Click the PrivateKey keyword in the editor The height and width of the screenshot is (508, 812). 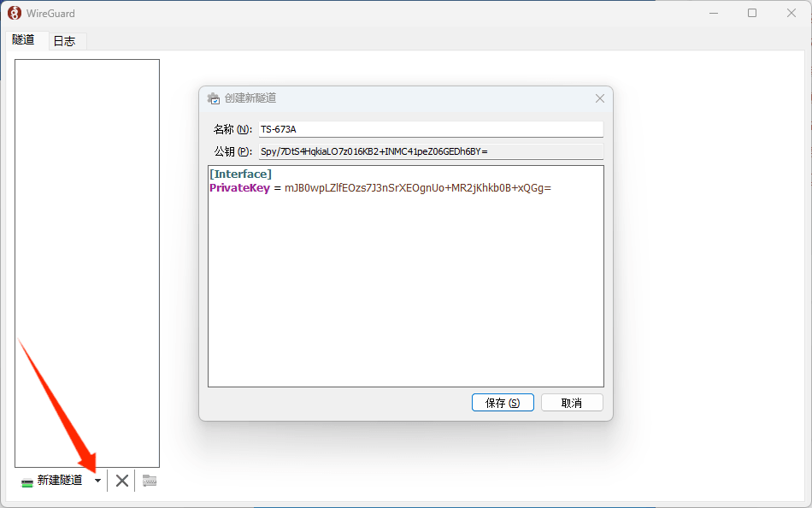coord(240,188)
